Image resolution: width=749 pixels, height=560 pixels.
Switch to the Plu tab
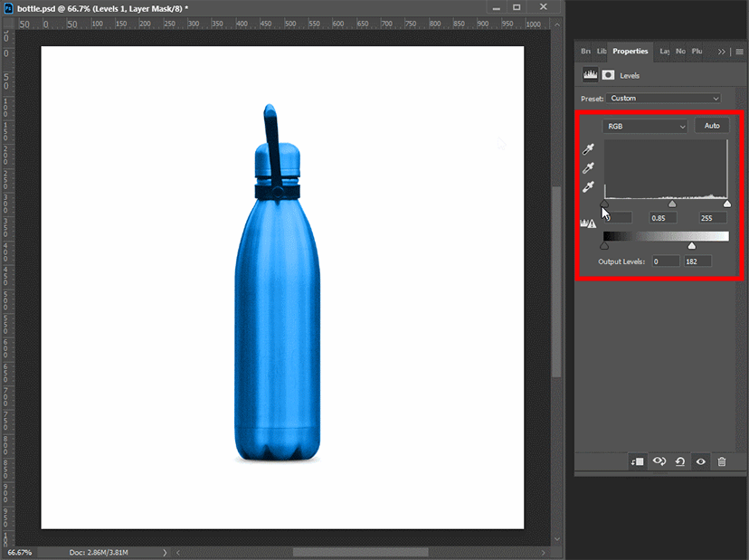[x=697, y=52]
